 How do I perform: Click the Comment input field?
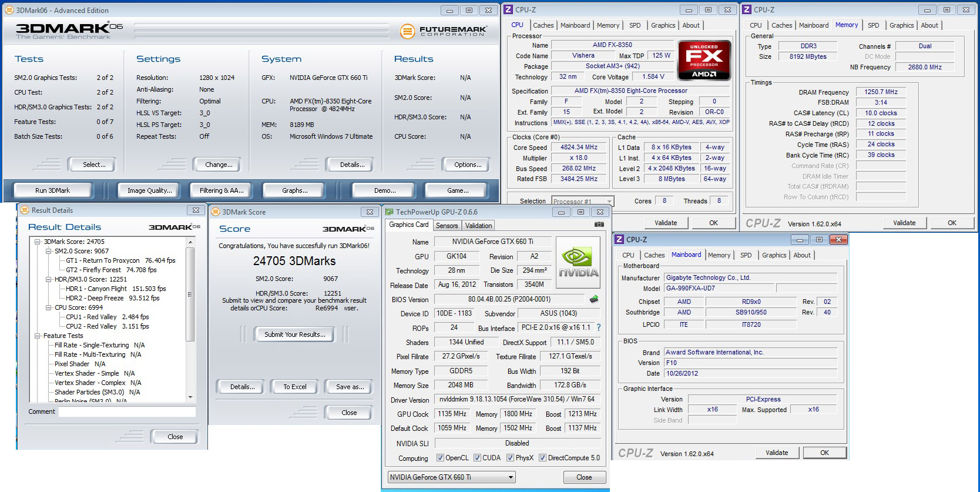127,411
